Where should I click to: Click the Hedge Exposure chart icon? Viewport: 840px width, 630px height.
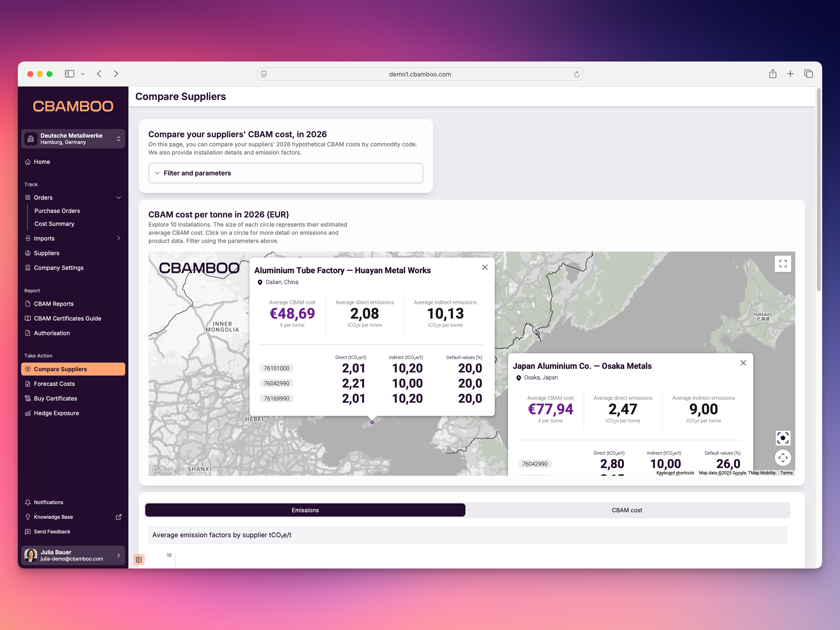pos(28,413)
